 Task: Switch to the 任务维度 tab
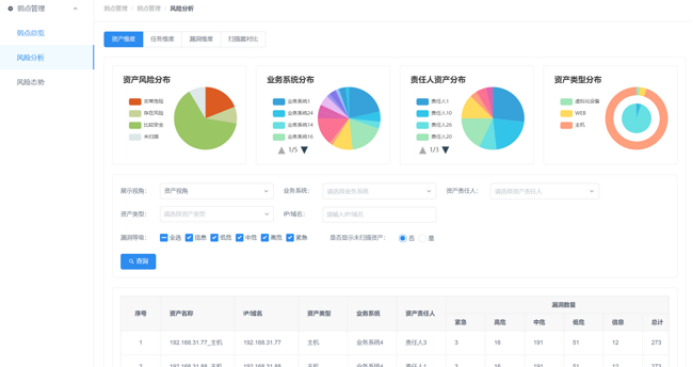tap(162, 39)
